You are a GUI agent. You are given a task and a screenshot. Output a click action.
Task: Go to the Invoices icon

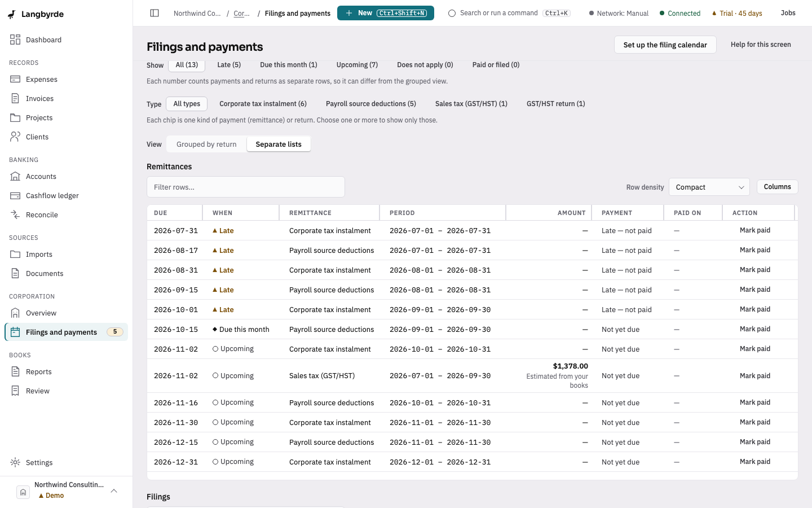[15, 98]
